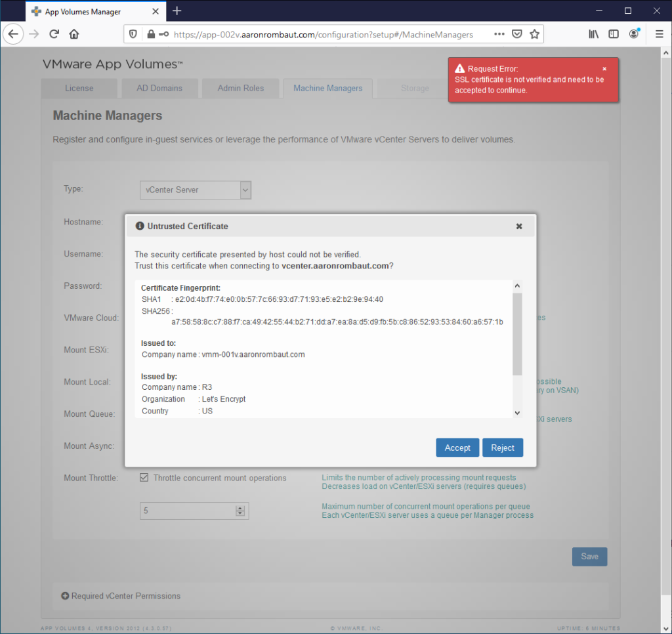Open a new browser tab
This screenshot has width=672, height=634.
pos(177,11)
